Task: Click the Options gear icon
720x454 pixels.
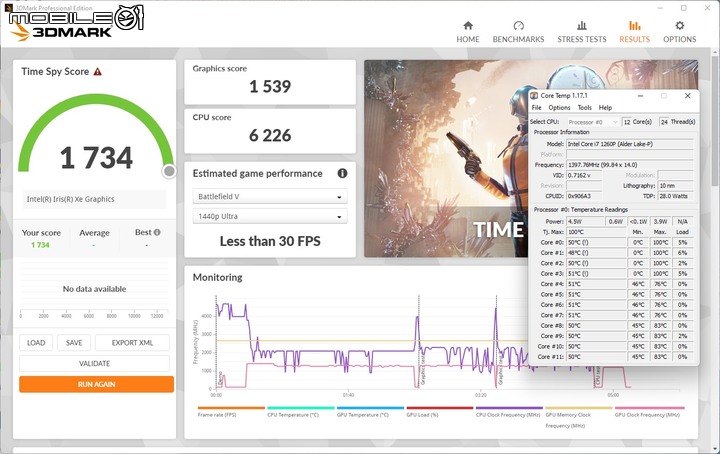Action: [680, 25]
